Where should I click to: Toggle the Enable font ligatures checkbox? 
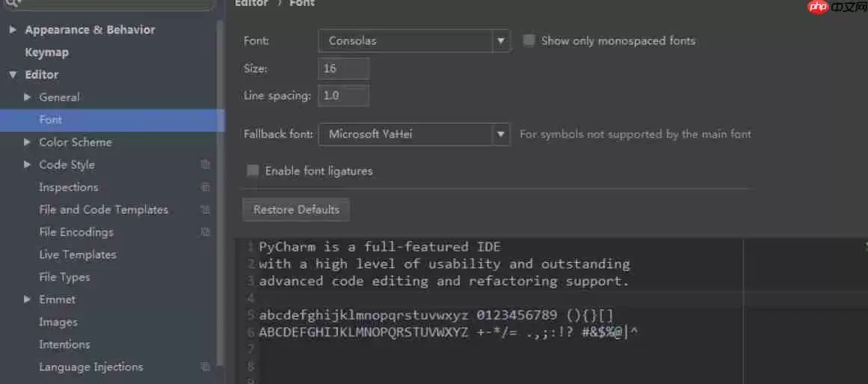tap(253, 171)
